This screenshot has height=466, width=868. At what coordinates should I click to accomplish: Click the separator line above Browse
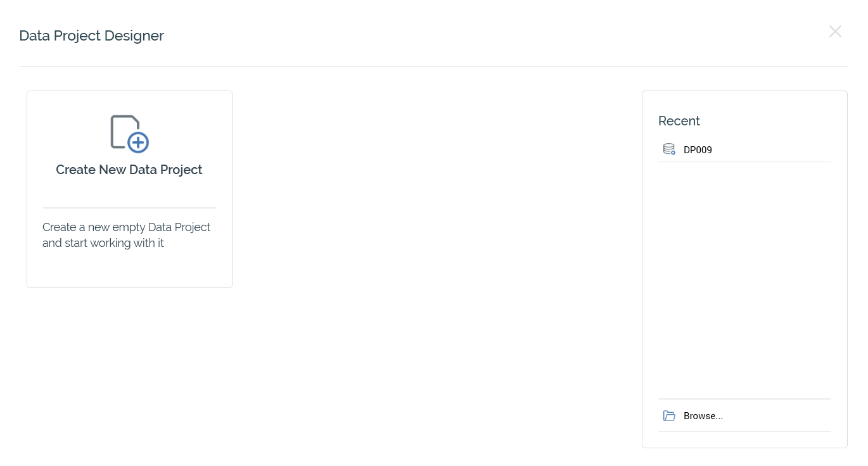click(744, 400)
